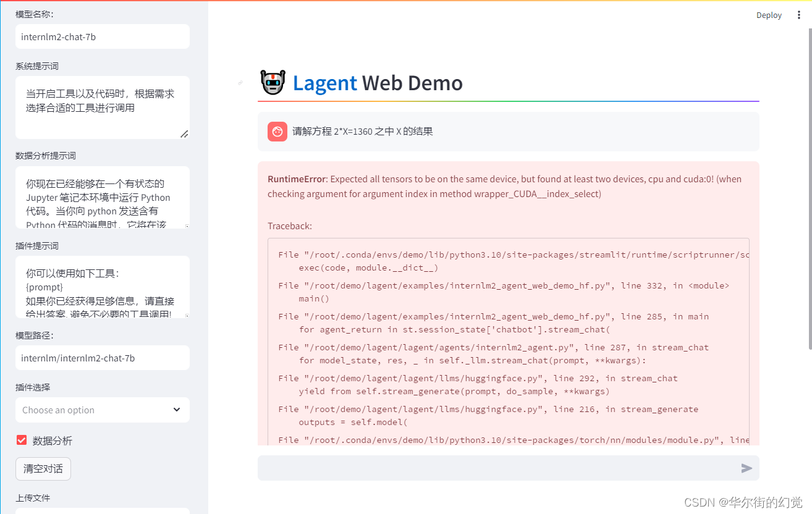Click the robot logo beside Lagent title
Screen dimensions: 812x514
273,82
